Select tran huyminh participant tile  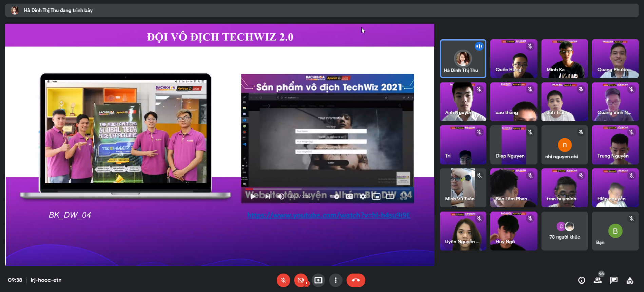565,188
